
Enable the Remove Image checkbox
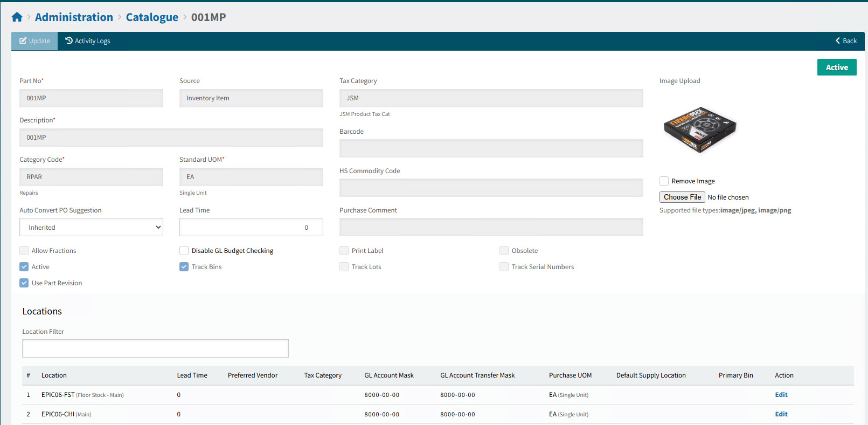(664, 181)
